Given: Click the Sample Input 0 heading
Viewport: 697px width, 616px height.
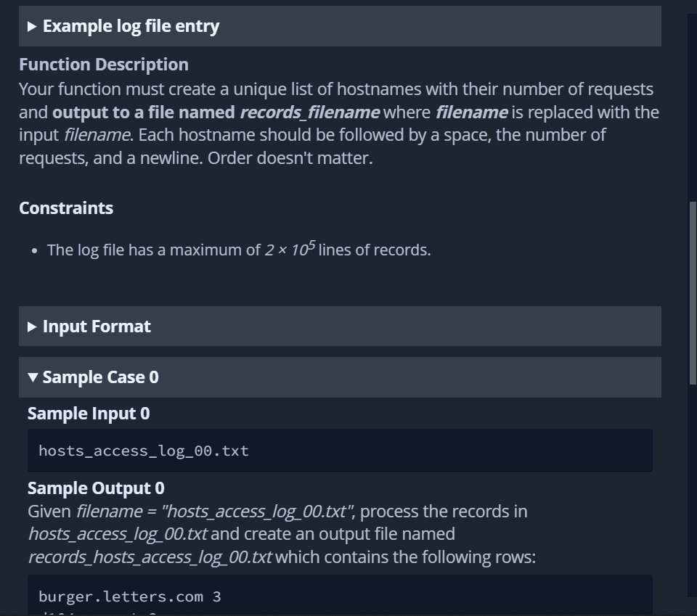Looking at the screenshot, I should (89, 414).
